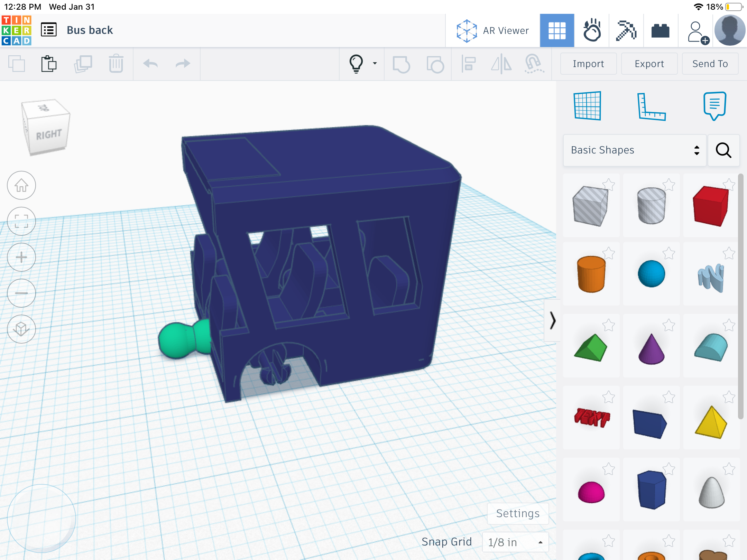Viewport: 747px width, 560px height.
Task: Open the AR Viewer tab
Action: click(x=493, y=30)
